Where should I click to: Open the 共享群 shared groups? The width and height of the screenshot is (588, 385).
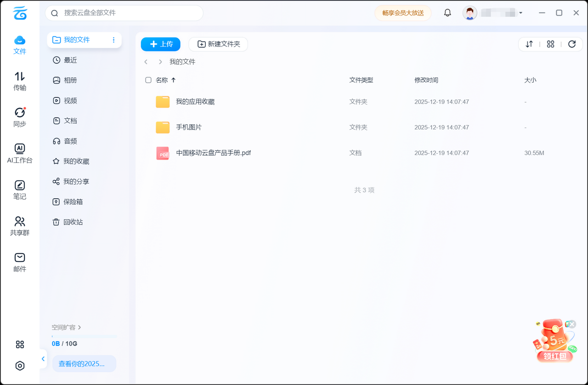click(x=20, y=225)
